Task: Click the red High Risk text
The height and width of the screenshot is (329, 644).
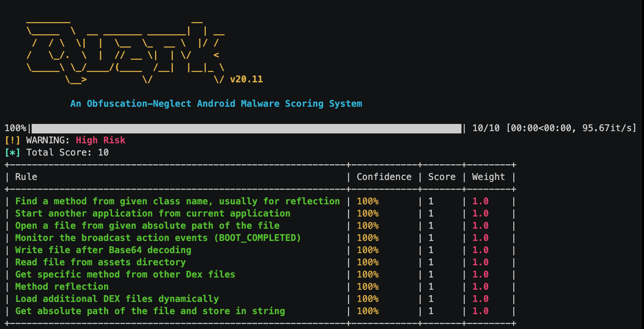Action: (x=101, y=140)
